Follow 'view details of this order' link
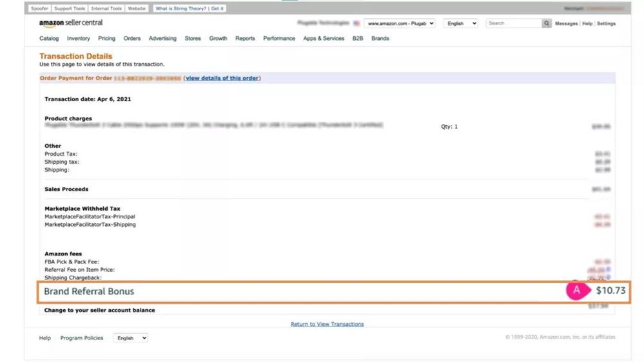The width and height of the screenshot is (644, 362). (222, 78)
